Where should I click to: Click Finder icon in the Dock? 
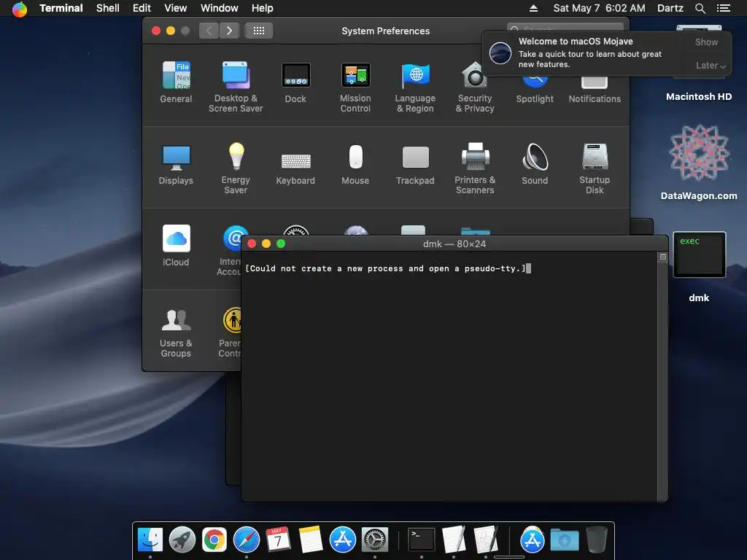(x=150, y=540)
